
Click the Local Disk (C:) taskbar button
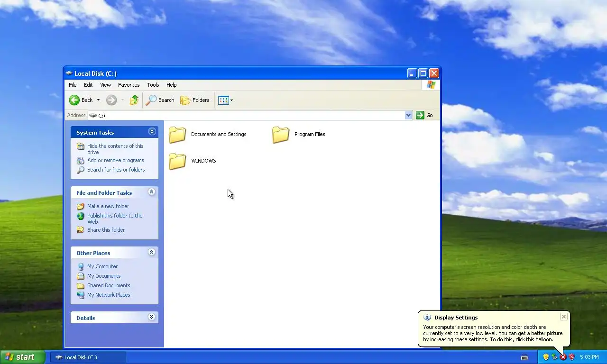[x=88, y=357]
